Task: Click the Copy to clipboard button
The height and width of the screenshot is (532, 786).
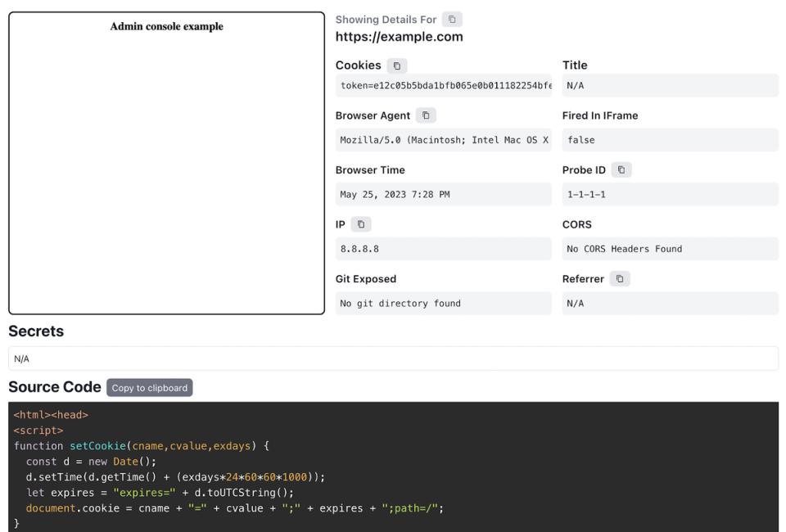Action: pos(149,388)
